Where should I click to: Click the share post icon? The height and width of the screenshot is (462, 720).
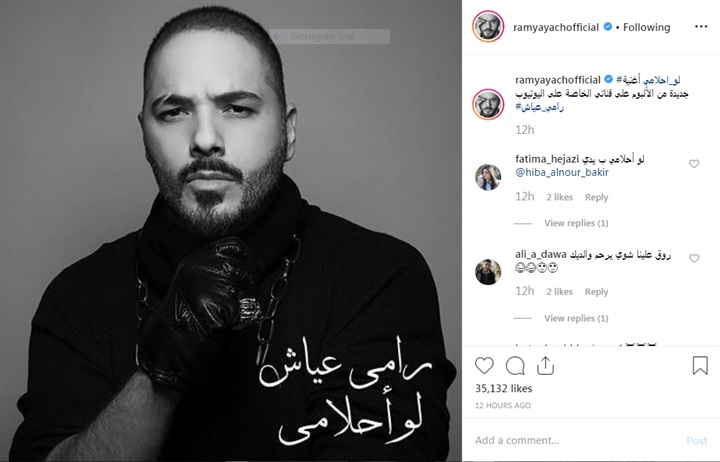546,366
